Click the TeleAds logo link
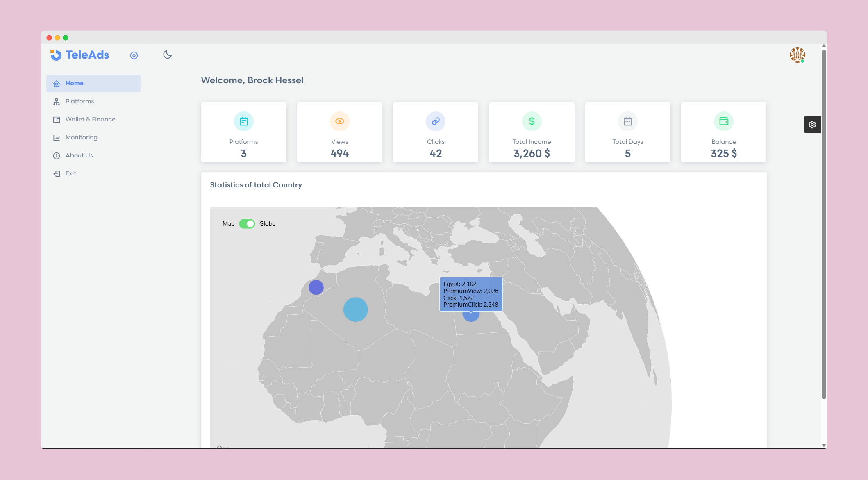Screen dimensions: 868x480 80,55
